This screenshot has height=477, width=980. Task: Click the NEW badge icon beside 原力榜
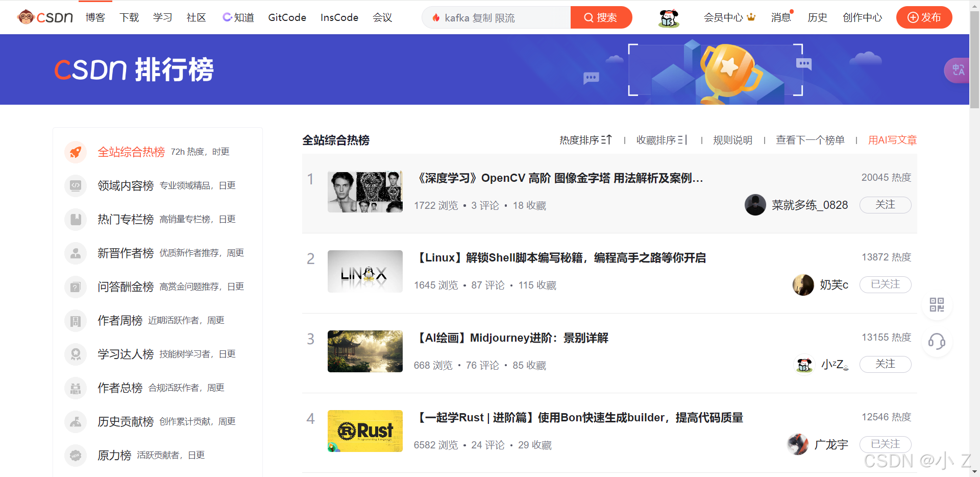point(76,456)
